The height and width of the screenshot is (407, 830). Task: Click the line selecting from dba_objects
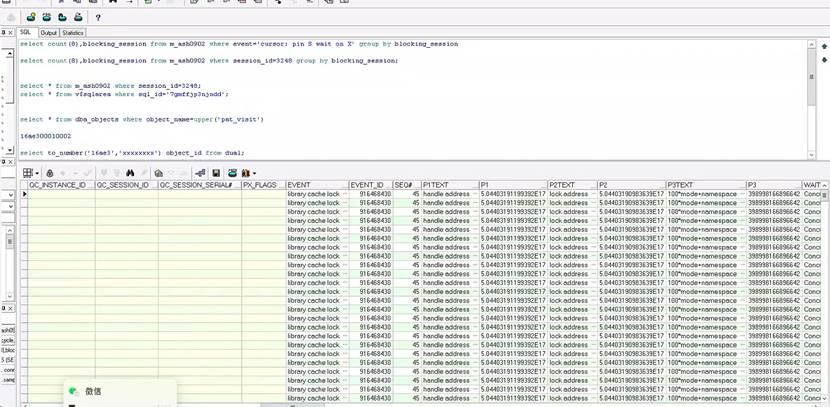pyautogui.click(x=142, y=119)
